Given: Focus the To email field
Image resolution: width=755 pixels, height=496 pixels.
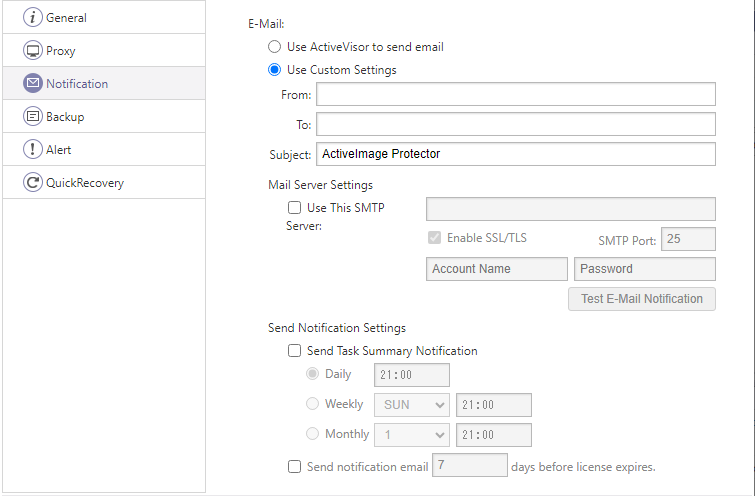Looking at the screenshot, I should coord(516,124).
